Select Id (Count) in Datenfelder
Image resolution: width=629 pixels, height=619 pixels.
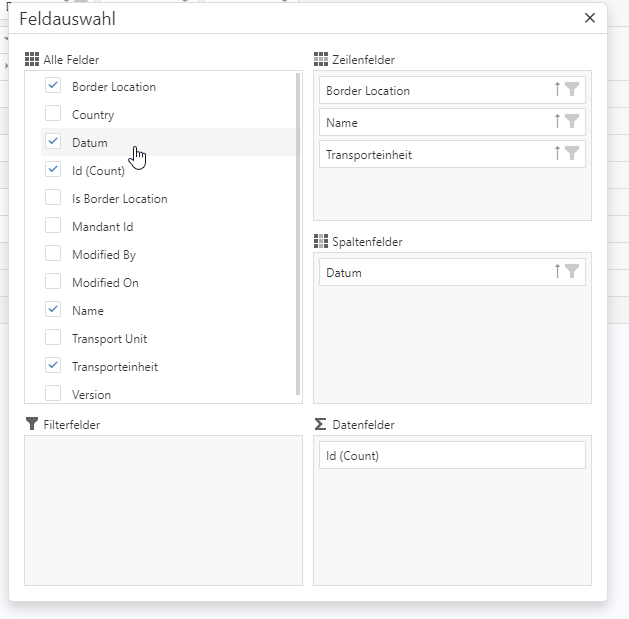[x=452, y=456]
